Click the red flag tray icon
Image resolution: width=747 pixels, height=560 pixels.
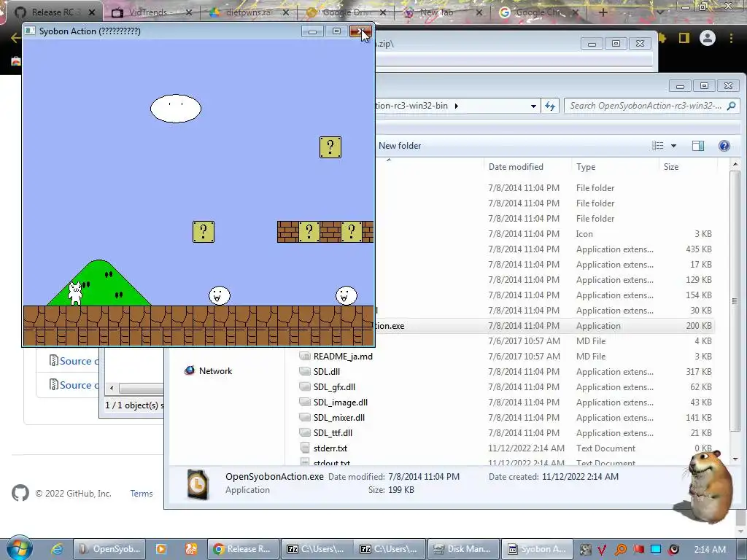pyautogui.click(x=638, y=550)
